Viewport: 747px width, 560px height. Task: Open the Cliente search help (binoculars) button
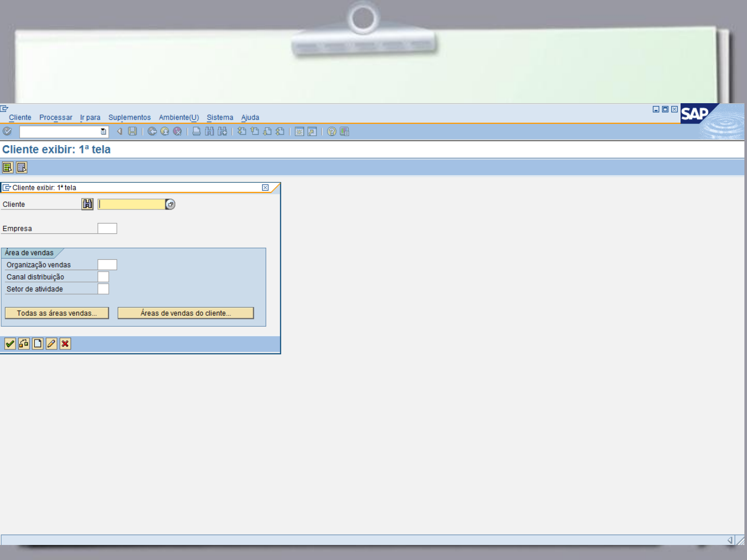coord(87,204)
